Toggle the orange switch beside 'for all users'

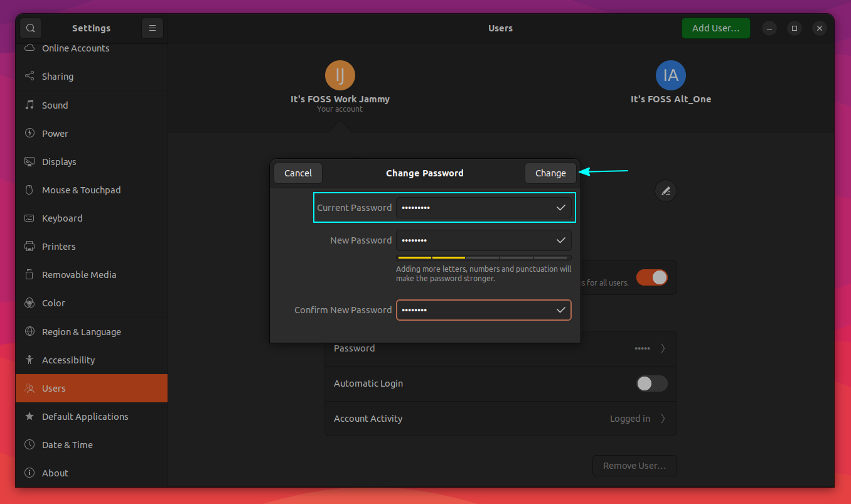[x=651, y=277]
